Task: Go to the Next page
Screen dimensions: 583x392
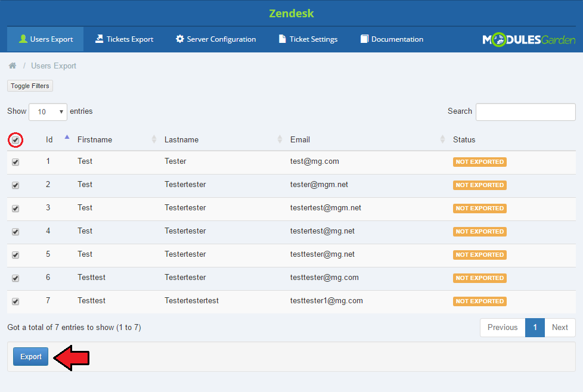Action: pyautogui.click(x=560, y=327)
